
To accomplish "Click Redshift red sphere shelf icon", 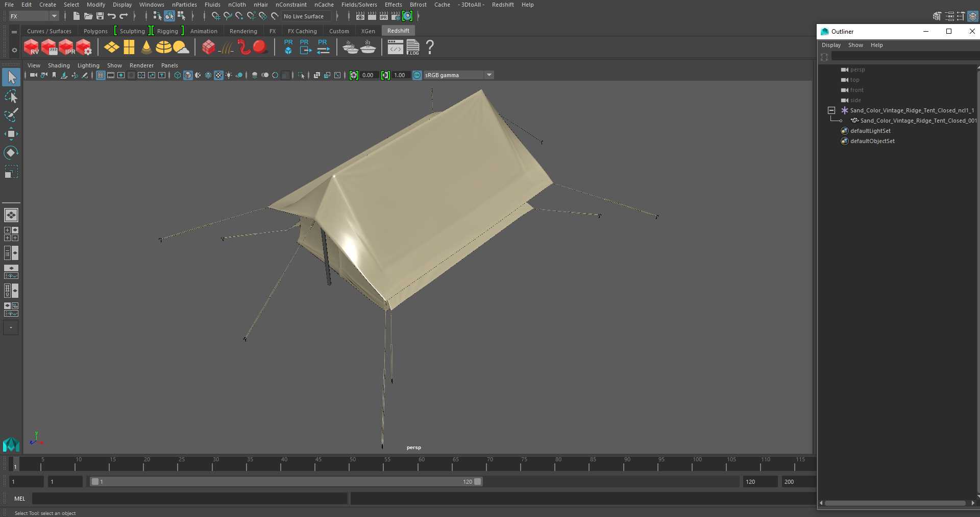I will (260, 48).
